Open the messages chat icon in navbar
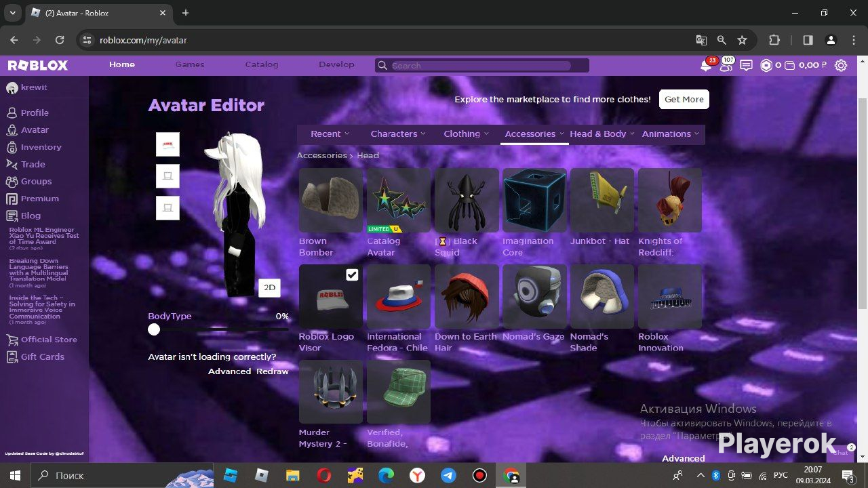Image resolution: width=868 pixels, height=488 pixels. tap(747, 66)
